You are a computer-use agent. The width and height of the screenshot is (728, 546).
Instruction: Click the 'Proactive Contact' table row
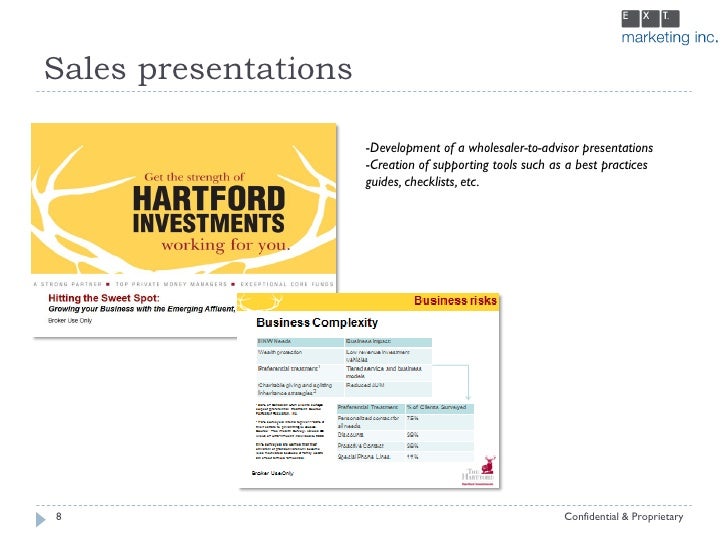click(x=405, y=446)
